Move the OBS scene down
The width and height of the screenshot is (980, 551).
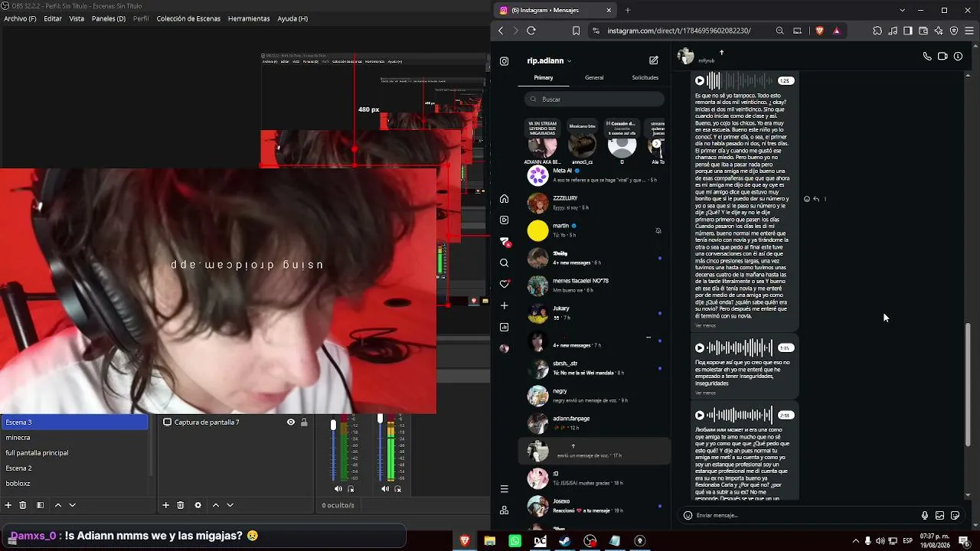[72, 505]
